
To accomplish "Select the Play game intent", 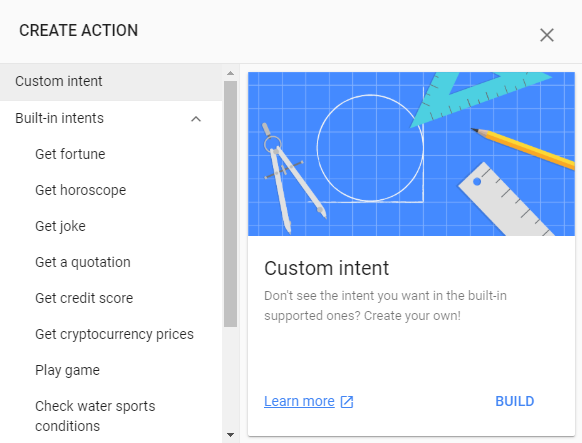I will pyautogui.click(x=67, y=370).
